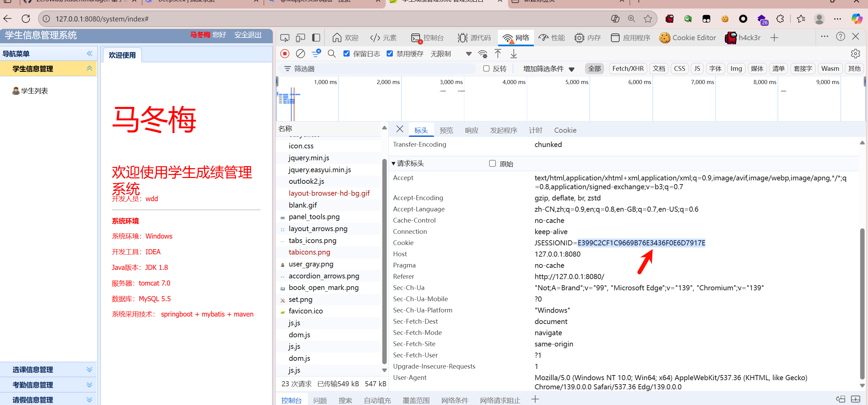Viewport: 868px width, 405px height.
Task: Uncheck the 保留日志 checkbox
Action: (347, 53)
